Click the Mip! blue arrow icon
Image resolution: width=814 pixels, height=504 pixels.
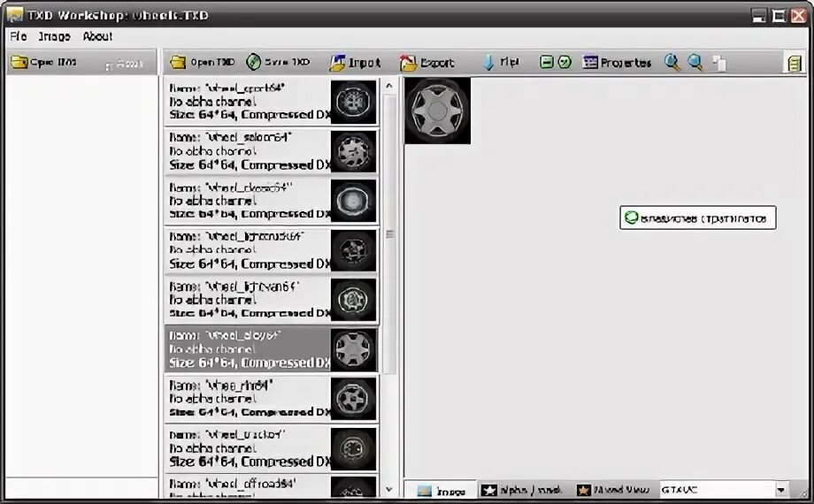pyautogui.click(x=488, y=62)
